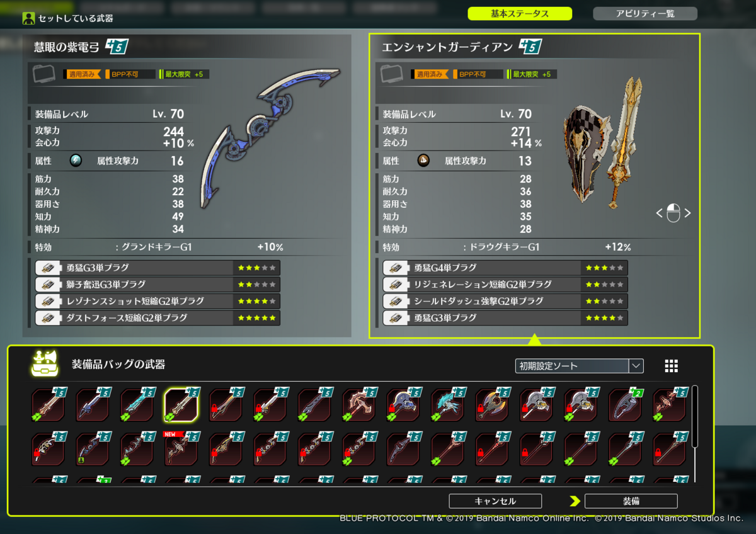Click the sort dropdown chevron arrow
This screenshot has height=534, width=756.
click(x=636, y=366)
